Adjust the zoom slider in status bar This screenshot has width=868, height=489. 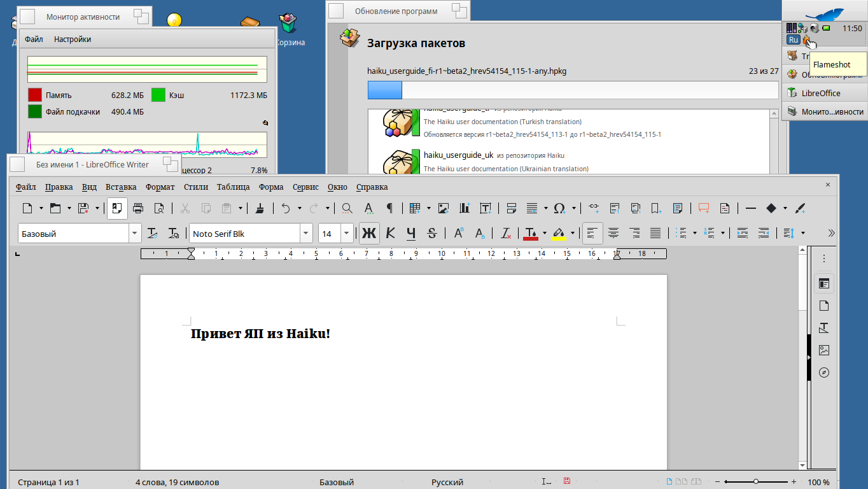coord(756,482)
